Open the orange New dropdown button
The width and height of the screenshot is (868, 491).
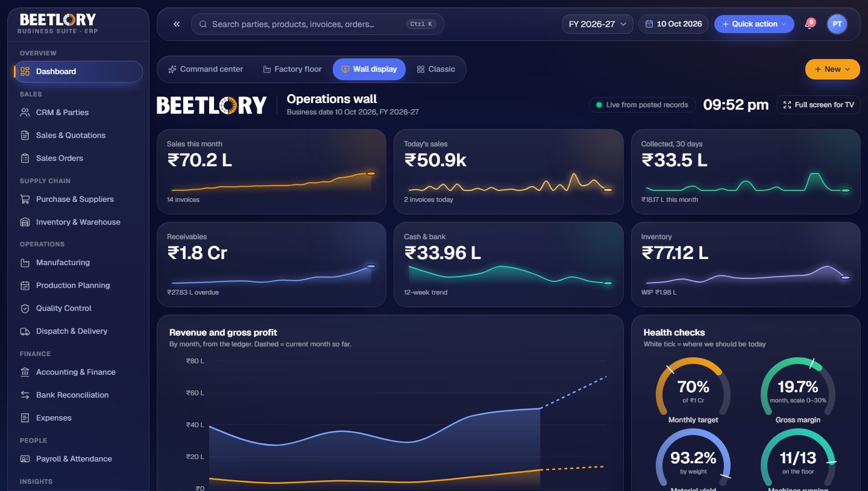click(832, 69)
